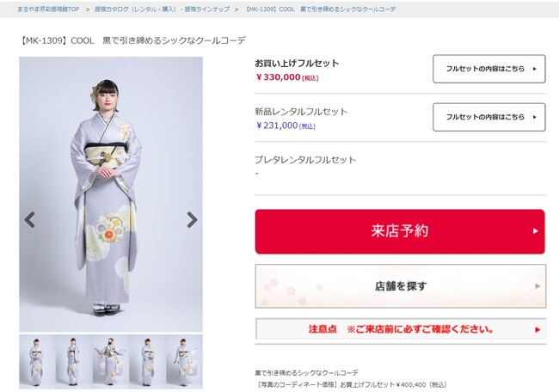Click the red arrow on the 注意点 banner
This screenshot has height=392, width=559.
[x=537, y=329]
